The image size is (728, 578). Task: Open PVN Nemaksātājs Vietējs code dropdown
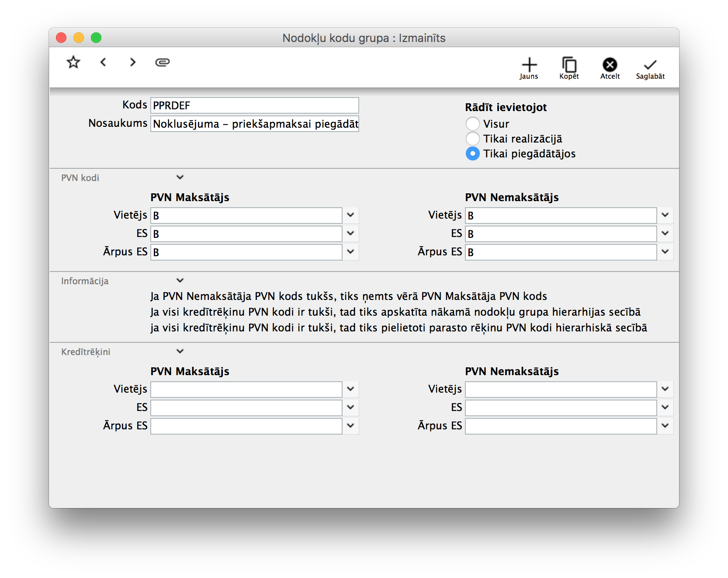point(665,215)
